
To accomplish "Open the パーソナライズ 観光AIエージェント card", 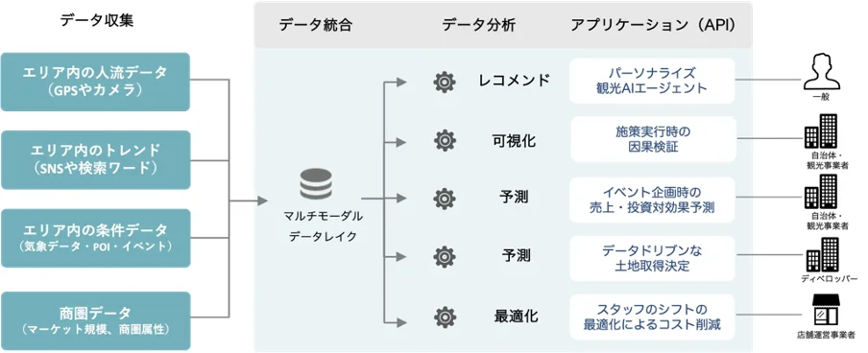I will point(652,81).
